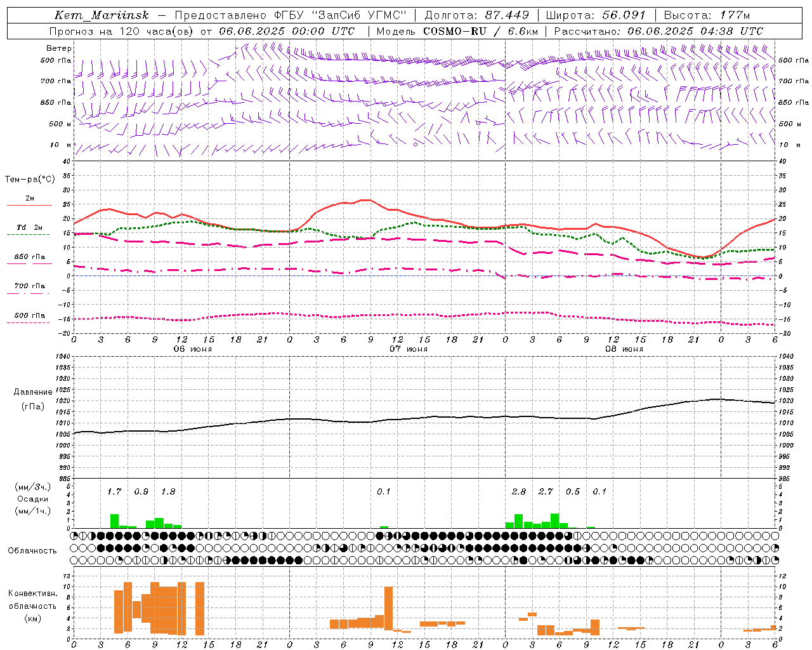Click the forecast start time 06.06.2025 00:00 UTC
The image size is (812, 650).
(287, 31)
